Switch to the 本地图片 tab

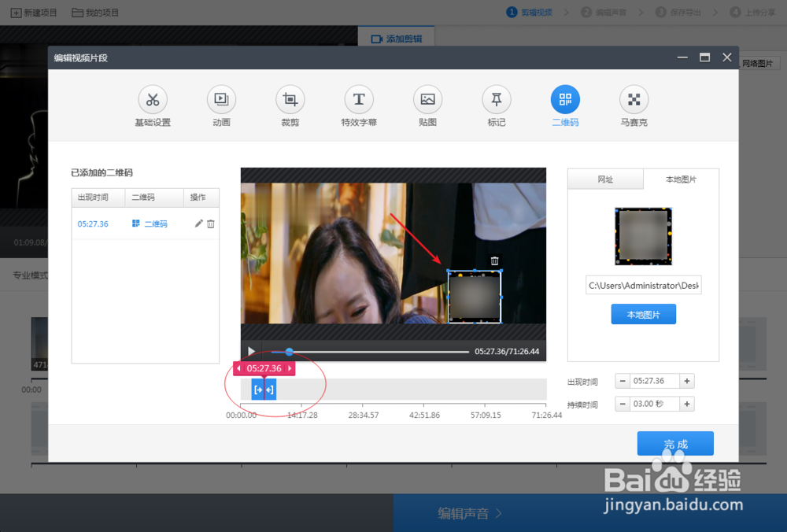coord(681,179)
